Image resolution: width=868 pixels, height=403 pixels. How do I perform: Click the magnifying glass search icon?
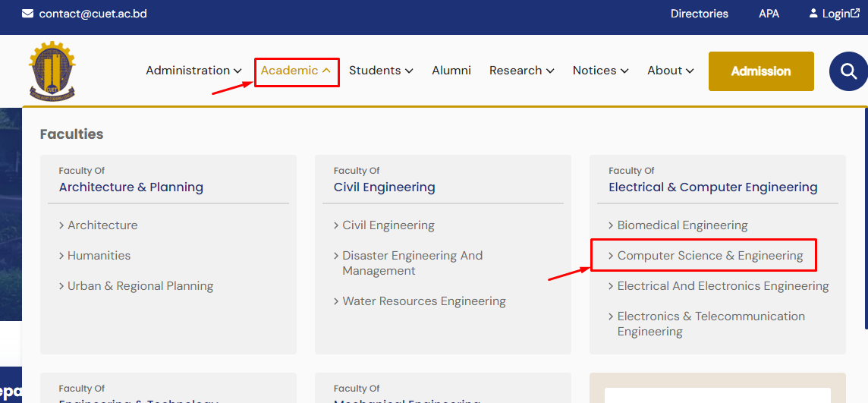848,71
